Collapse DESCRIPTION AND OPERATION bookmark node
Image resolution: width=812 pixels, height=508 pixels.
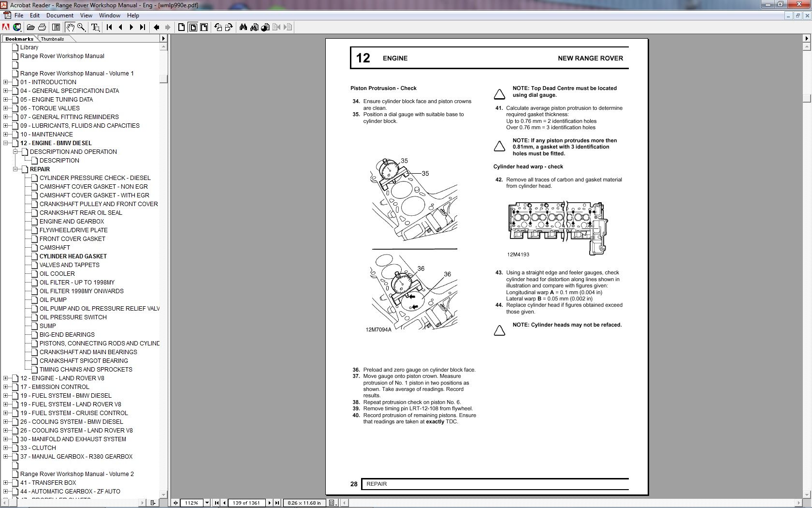click(15, 152)
